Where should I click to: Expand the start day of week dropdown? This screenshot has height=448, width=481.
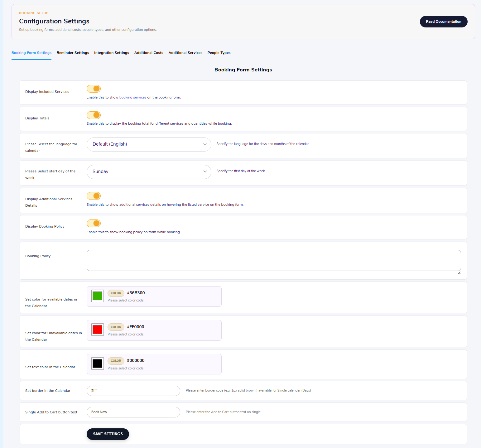pos(149,172)
